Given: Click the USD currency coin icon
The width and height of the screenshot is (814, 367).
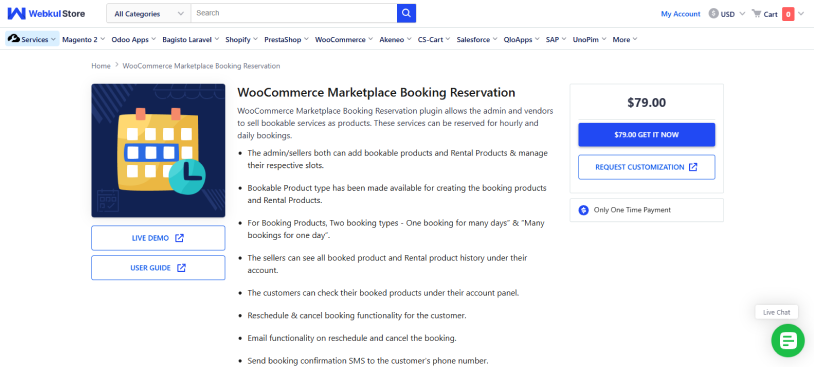Looking at the screenshot, I should click(x=713, y=13).
